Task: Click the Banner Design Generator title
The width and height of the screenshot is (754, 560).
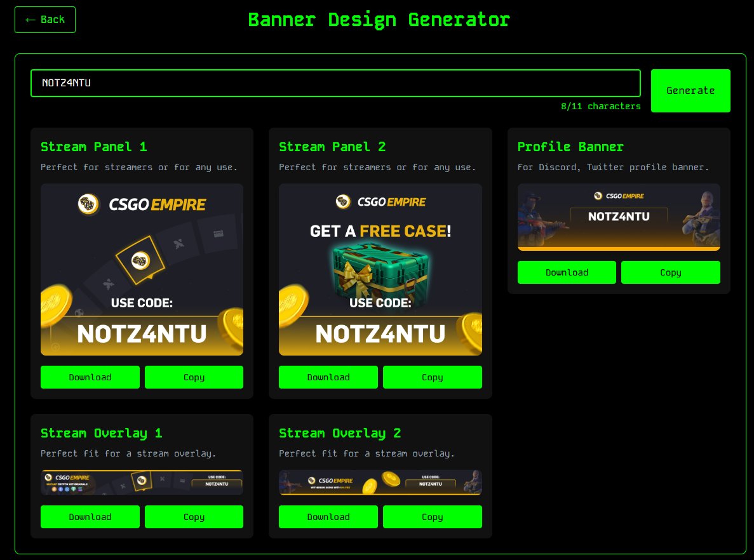Action: tap(379, 20)
